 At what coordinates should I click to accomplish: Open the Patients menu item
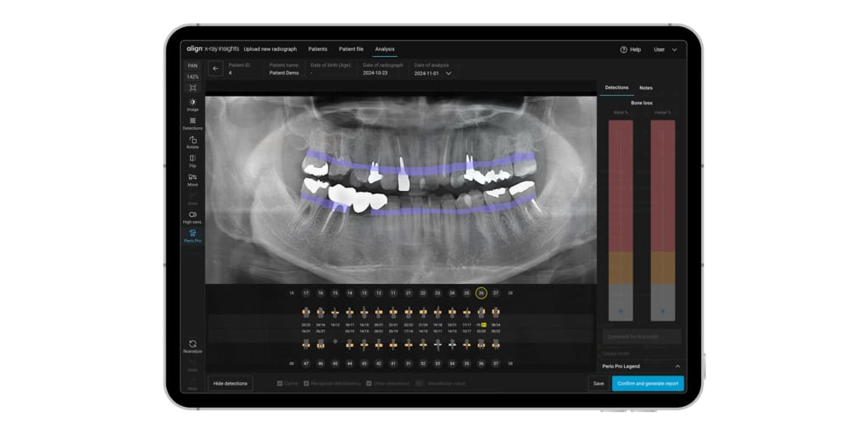[317, 49]
